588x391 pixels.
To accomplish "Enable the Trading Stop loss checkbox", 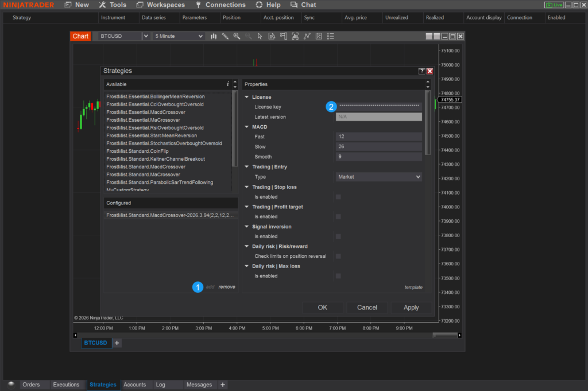I will pyautogui.click(x=338, y=197).
